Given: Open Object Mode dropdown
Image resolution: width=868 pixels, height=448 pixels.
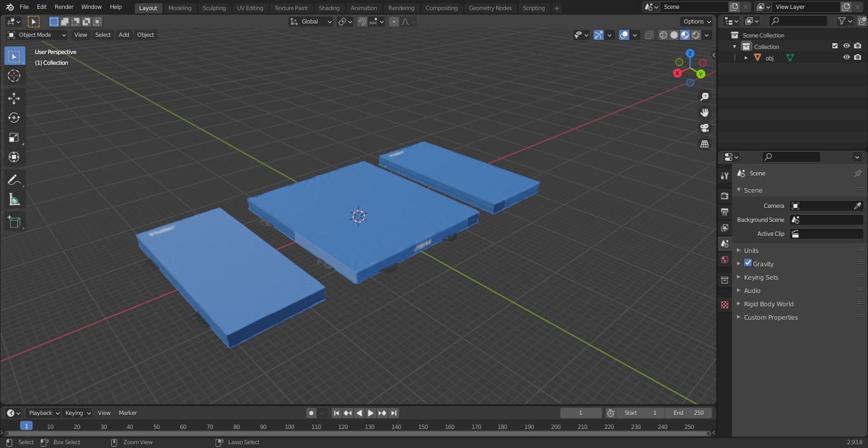Looking at the screenshot, I should (x=37, y=35).
